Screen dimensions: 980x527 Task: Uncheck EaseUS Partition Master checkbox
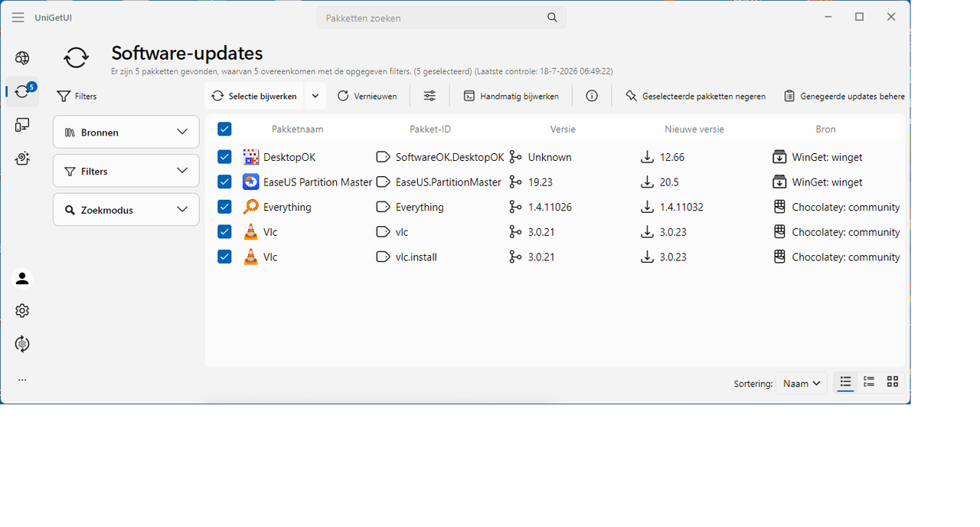tap(224, 182)
